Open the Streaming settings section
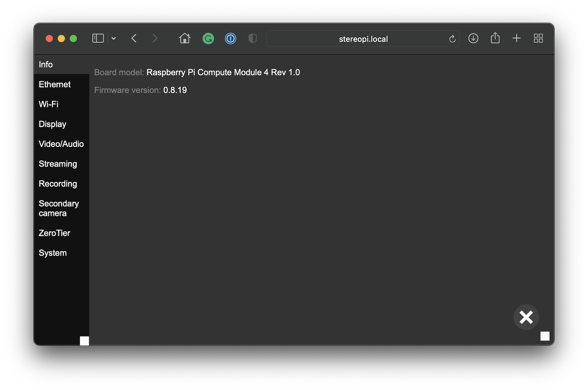 point(58,164)
